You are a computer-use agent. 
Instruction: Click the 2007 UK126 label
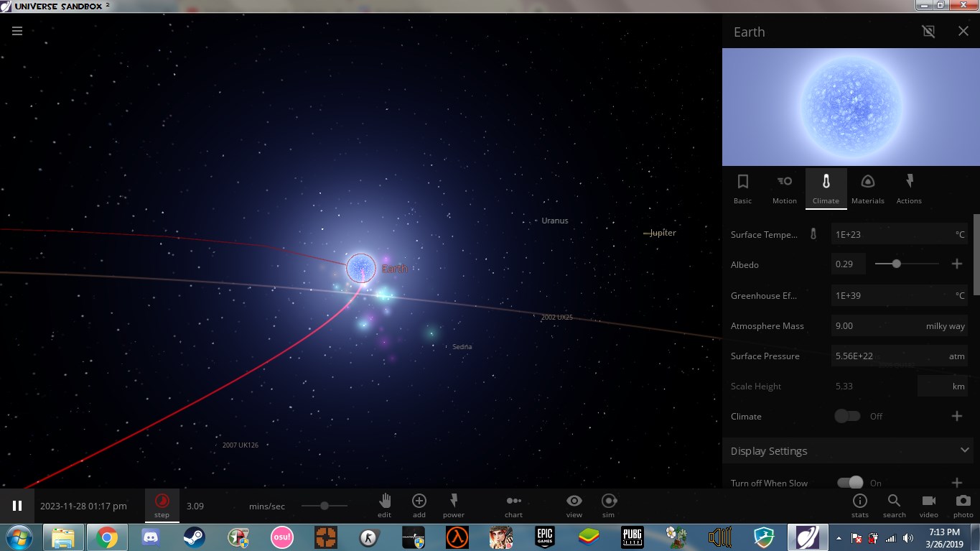(241, 445)
